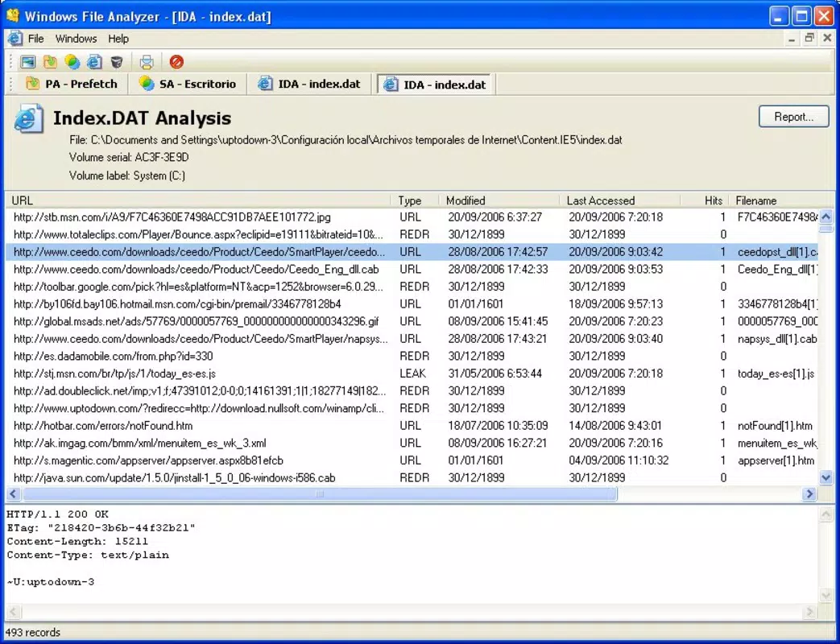Click last accessed 14/08/2006 9:43:01

(x=615, y=426)
